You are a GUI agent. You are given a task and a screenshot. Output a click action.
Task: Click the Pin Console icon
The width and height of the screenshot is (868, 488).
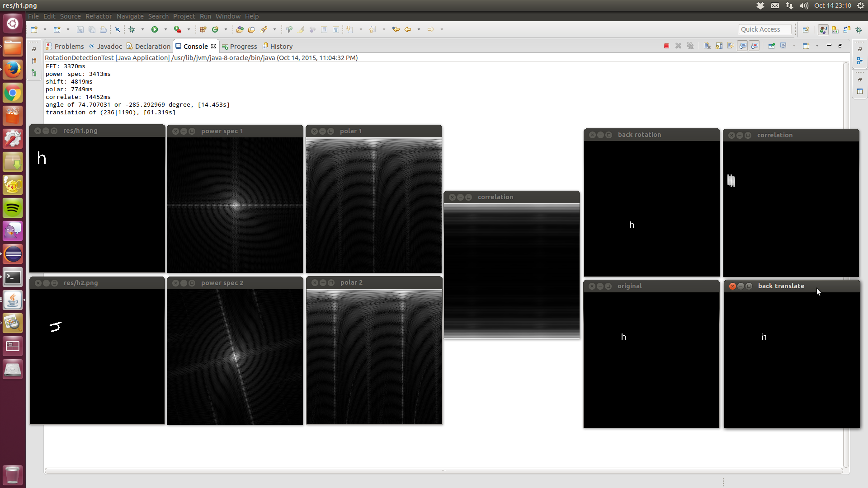(772, 46)
